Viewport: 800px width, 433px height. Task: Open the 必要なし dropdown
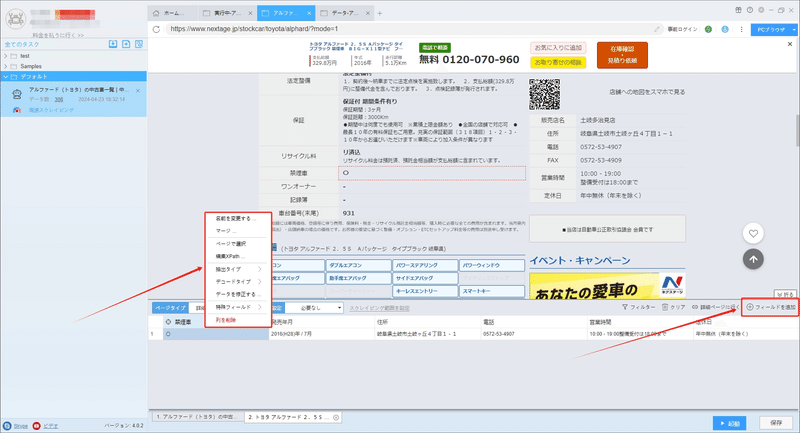(x=313, y=308)
